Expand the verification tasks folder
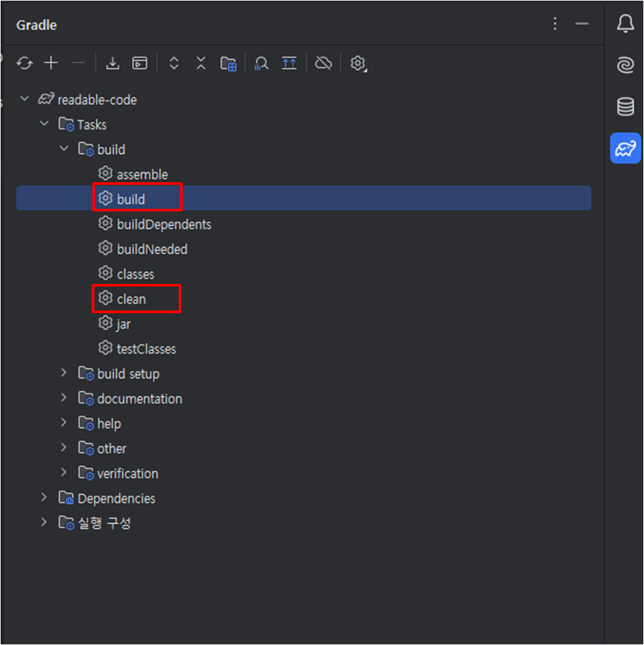 63,472
